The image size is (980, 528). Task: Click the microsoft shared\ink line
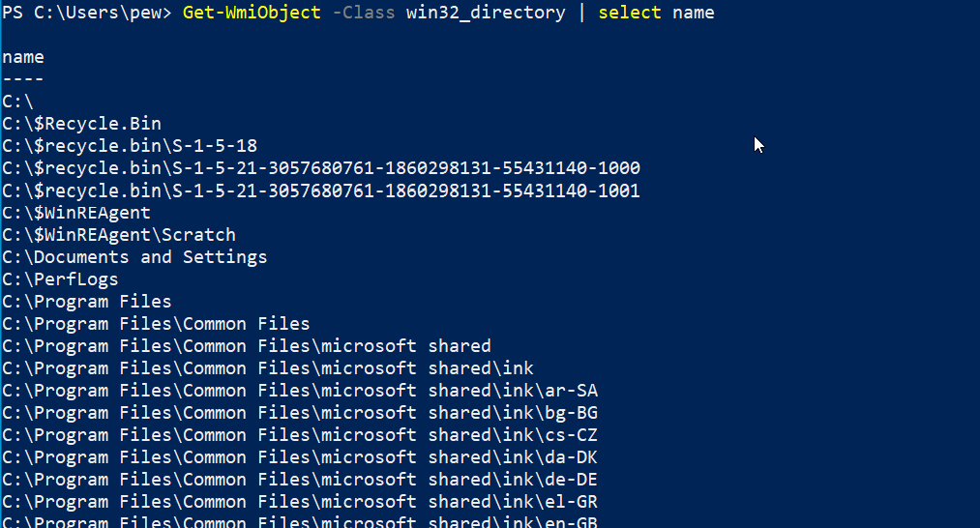[x=268, y=368]
